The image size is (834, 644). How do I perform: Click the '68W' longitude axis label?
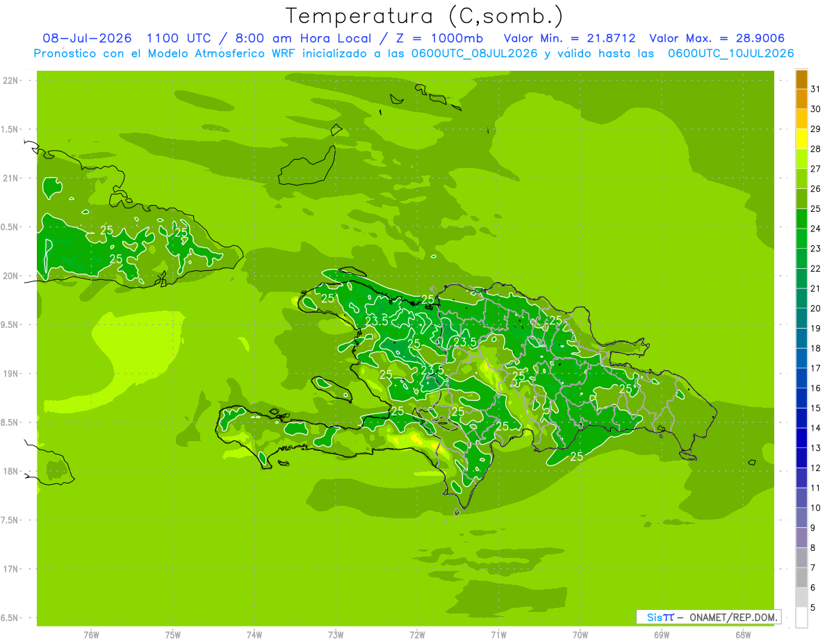743,635
